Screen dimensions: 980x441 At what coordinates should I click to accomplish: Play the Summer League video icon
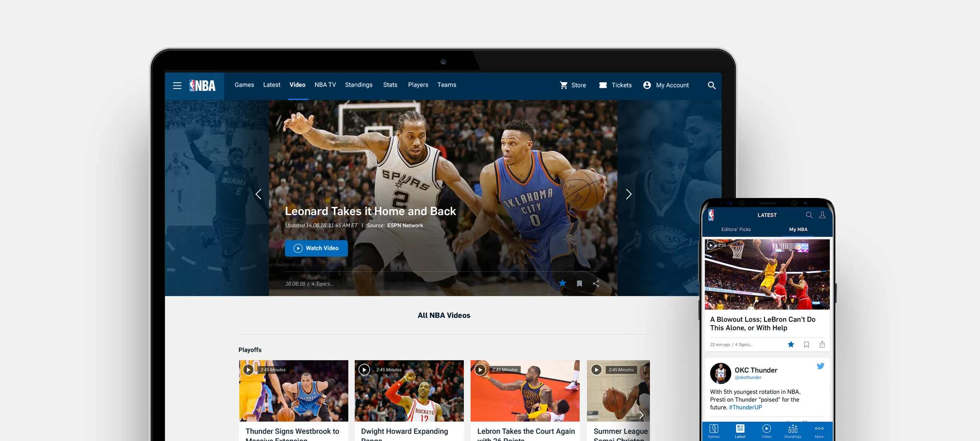tap(596, 370)
